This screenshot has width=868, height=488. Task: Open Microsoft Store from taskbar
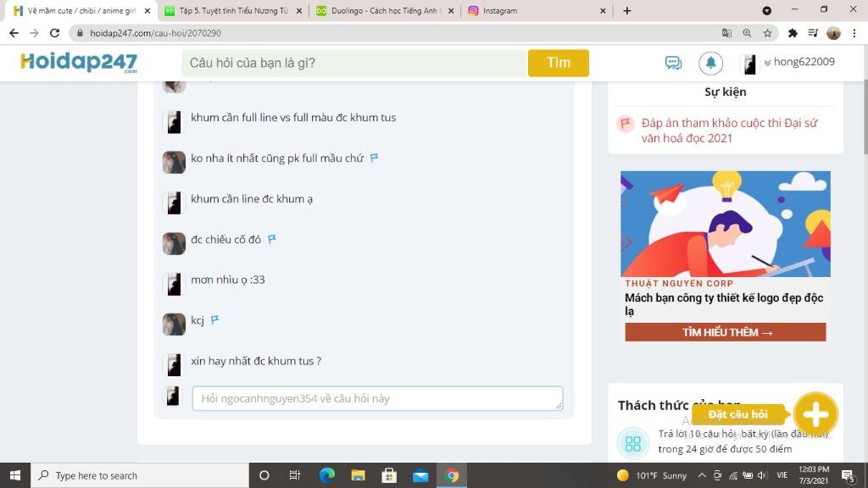(x=389, y=475)
